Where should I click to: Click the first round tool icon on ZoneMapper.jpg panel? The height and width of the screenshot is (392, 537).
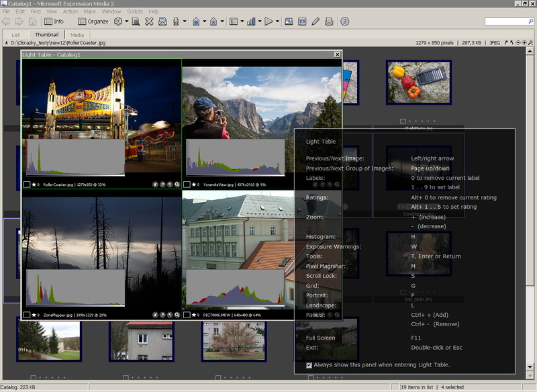[x=155, y=315]
